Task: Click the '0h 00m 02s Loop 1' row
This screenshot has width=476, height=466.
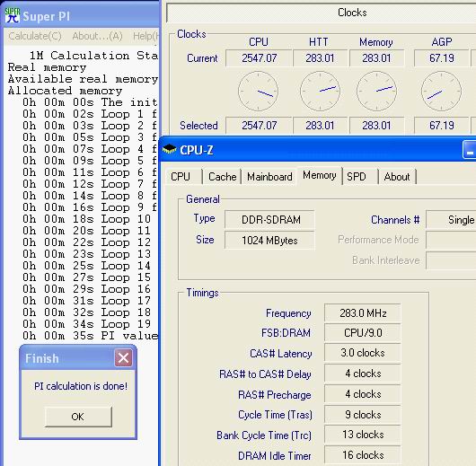Action: pos(90,114)
